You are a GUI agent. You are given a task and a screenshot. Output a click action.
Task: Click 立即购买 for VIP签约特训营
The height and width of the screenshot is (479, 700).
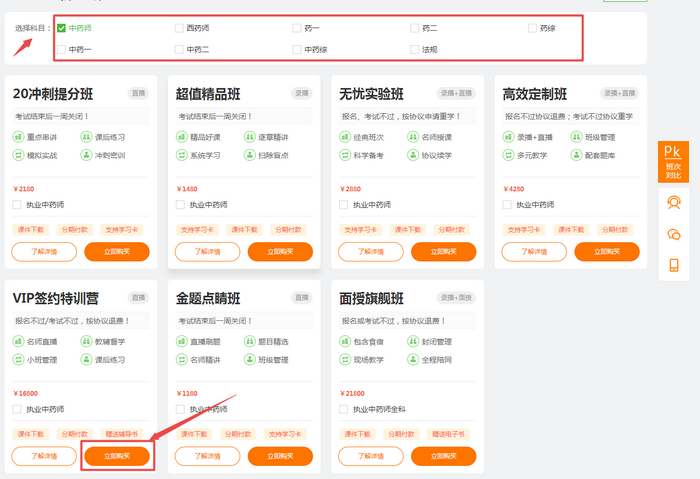pos(117,456)
